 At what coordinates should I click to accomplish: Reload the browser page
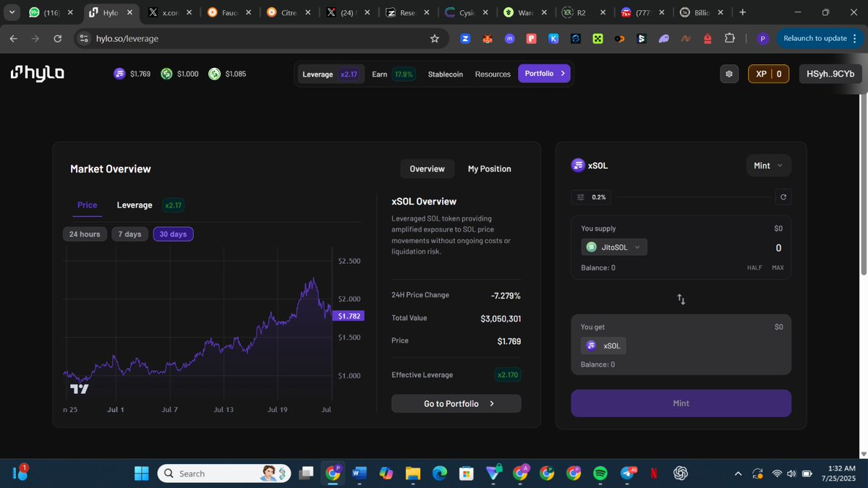point(58,38)
